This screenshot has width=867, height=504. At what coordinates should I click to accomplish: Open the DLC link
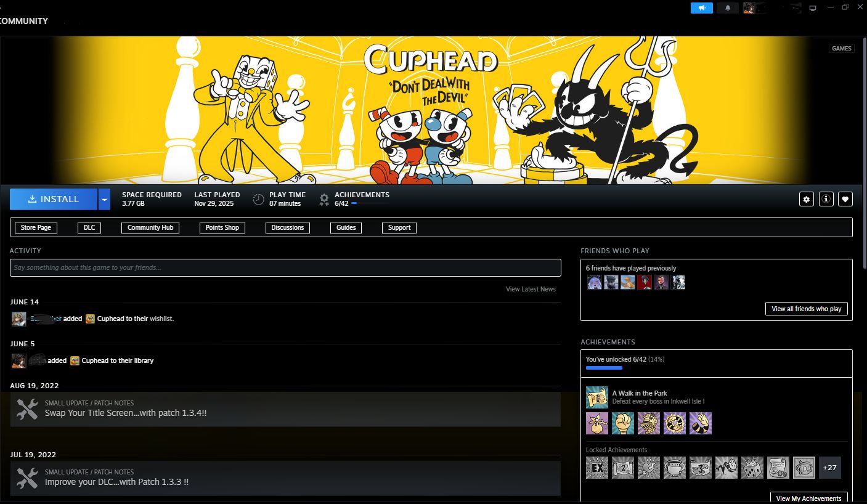tap(89, 227)
